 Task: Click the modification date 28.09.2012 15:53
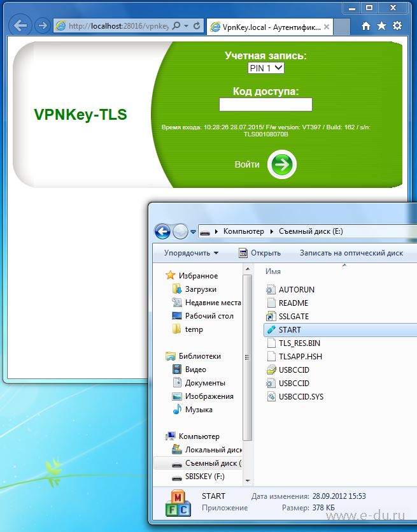pyautogui.click(x=339, y=496)
